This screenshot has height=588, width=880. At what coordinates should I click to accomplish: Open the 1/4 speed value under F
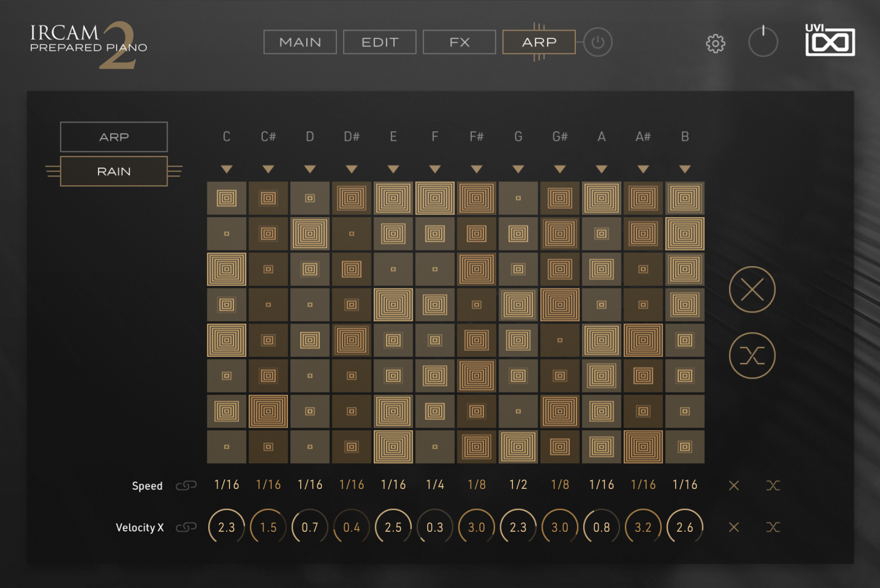pos(435,485)
